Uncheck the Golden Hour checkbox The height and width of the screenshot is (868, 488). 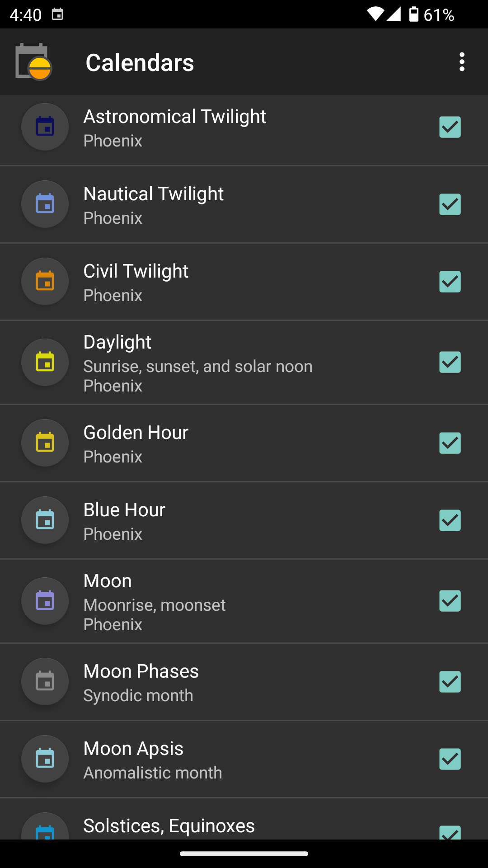coord(450,443)
